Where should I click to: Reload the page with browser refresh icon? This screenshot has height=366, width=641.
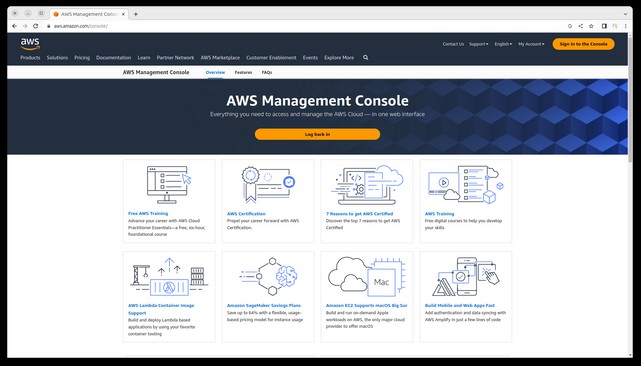coord(36,26)
